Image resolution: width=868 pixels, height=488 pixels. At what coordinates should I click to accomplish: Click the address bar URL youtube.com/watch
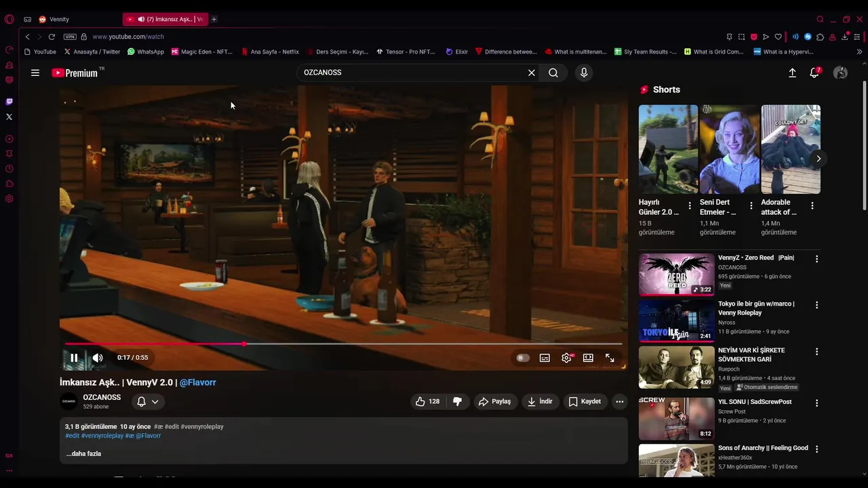click(128, 37)
